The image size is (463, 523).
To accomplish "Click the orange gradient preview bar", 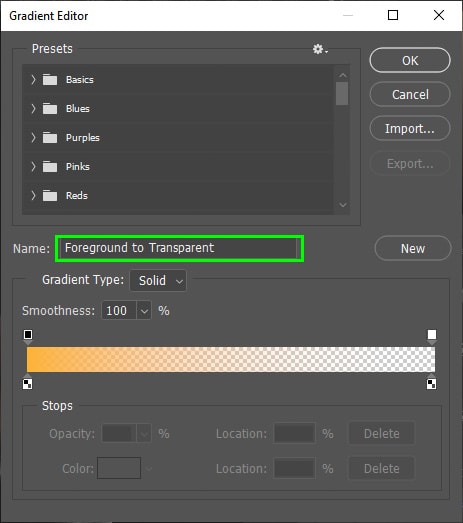I will click(x=231, y=359).
